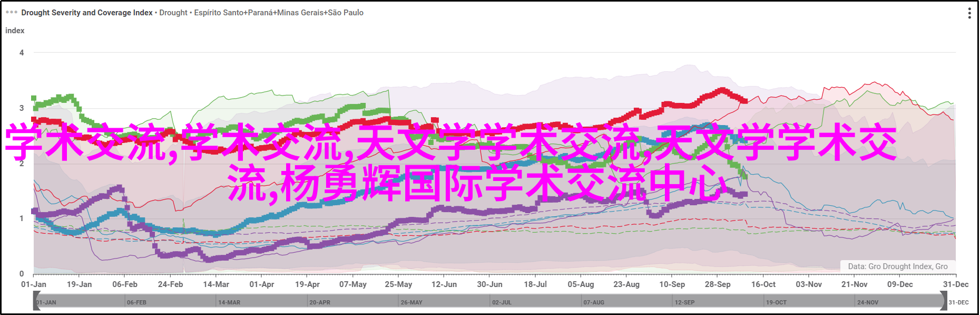Click the thick red series peak near 28-Sep
The width and height of the screenshot is (980, 315).
point(722,91)
